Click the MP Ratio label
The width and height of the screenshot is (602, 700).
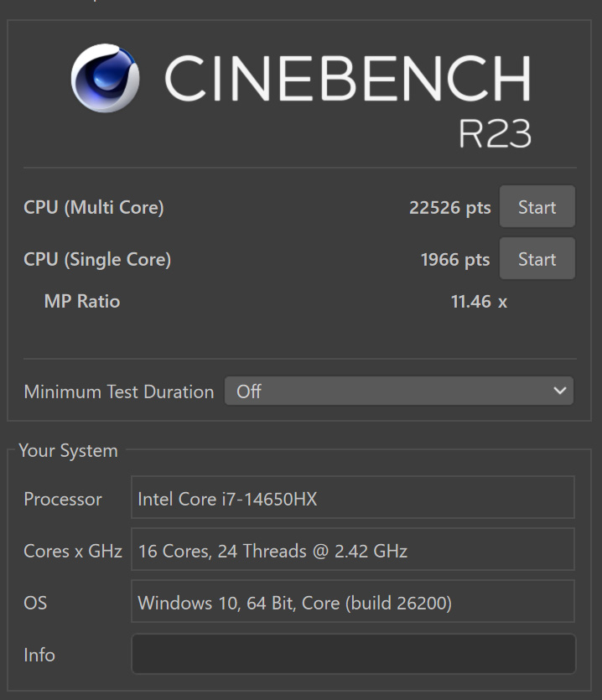[82, 301]
